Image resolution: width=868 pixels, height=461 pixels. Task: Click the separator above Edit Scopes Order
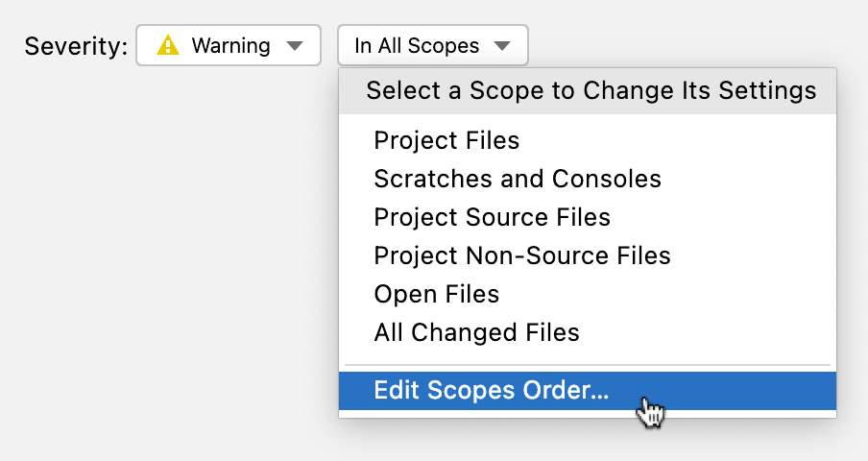click(587, 364)
